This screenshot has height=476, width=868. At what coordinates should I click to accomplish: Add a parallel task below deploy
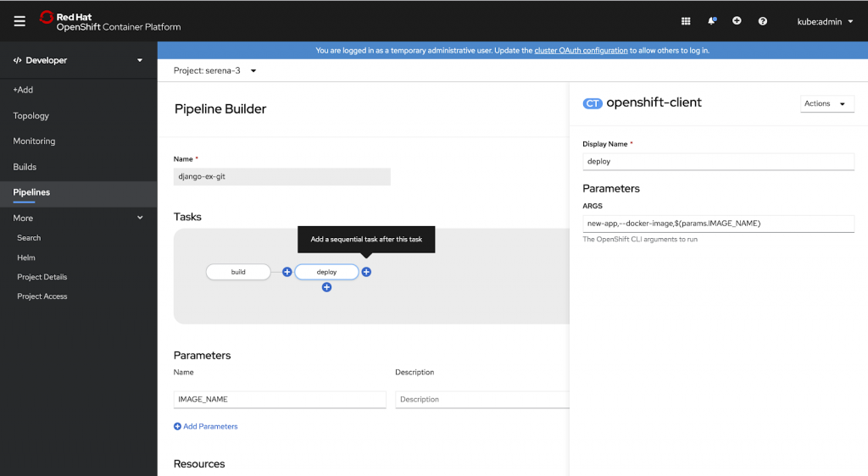pos(326,288)
